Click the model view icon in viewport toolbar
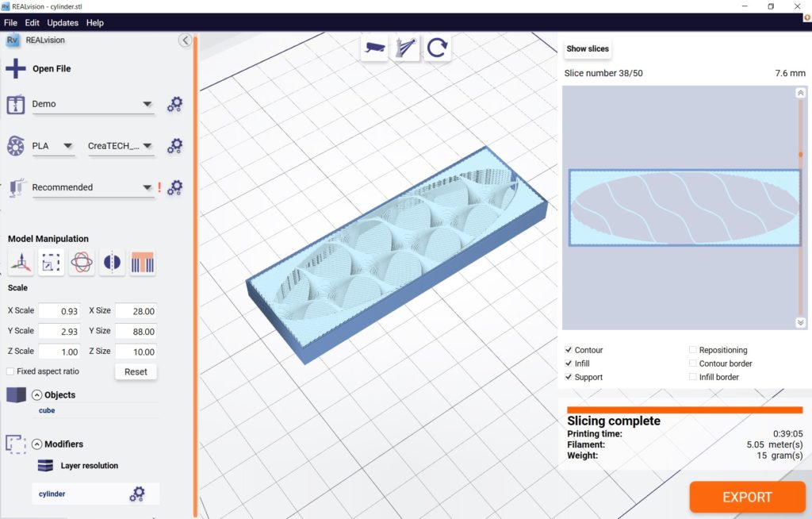 pyautogui.click(x=405, y=48)
